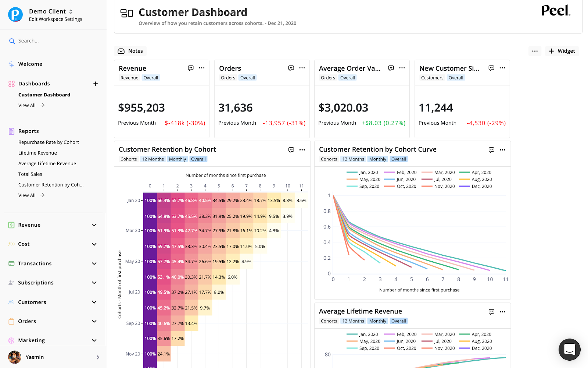The width and height of the screenshot is (588, 368).
Task: Open options menu on Customer Retention by Cohort Curve
Action: pyautogui.click(x=502, y=150)
